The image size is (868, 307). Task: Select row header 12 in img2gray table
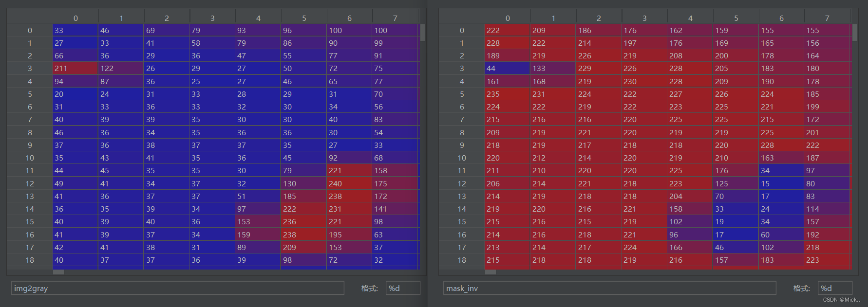(30, 183)
